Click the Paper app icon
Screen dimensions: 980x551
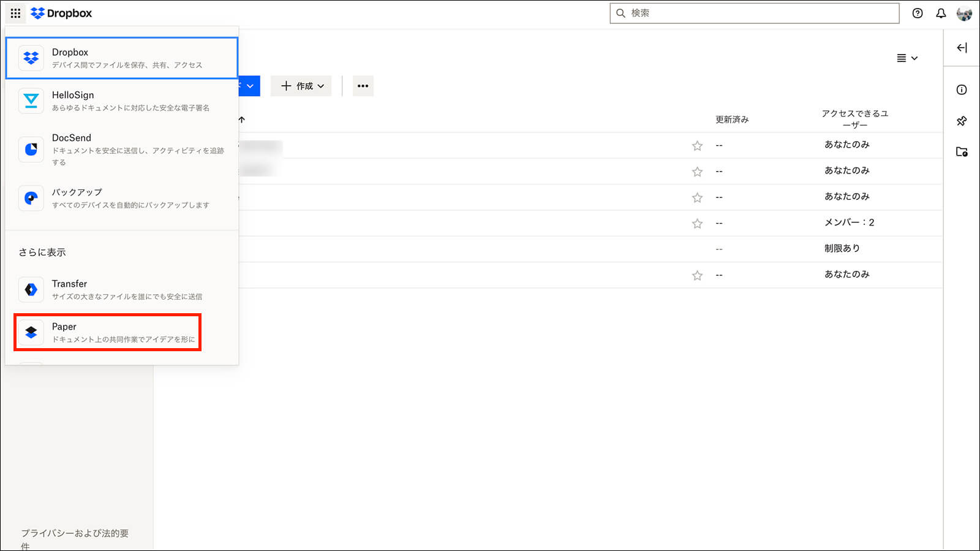click(x=31, y=332)
